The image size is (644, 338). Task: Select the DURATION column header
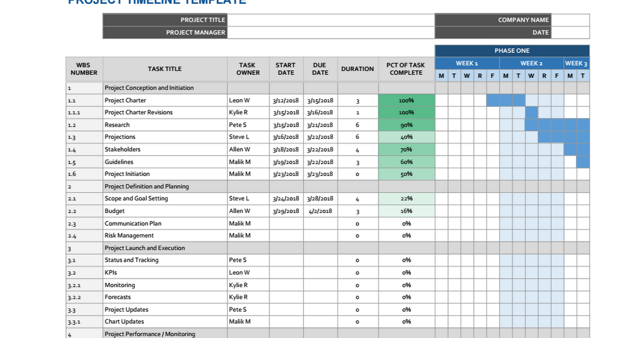click(x=357, y=69)
